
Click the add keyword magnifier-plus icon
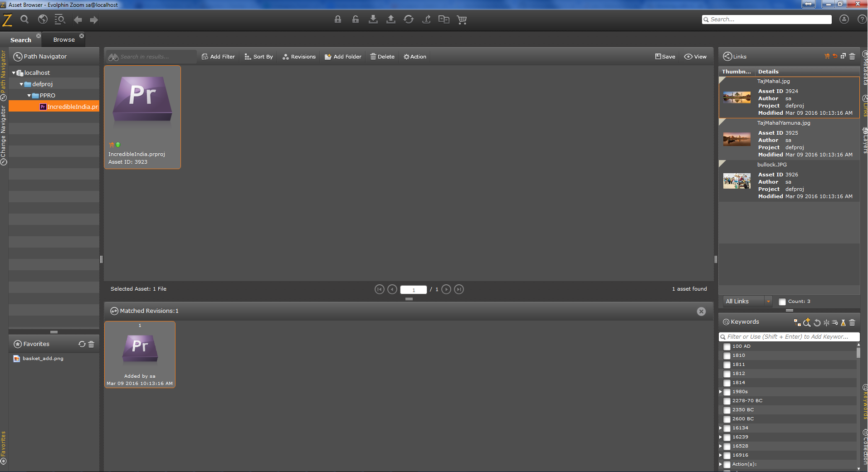[807, 322]
